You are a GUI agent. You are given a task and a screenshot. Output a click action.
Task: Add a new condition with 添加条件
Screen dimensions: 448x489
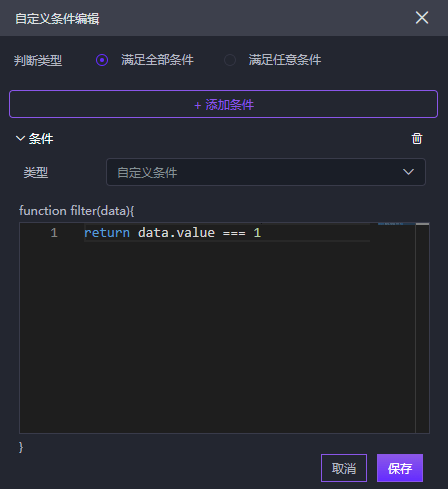tap(223, 104)
